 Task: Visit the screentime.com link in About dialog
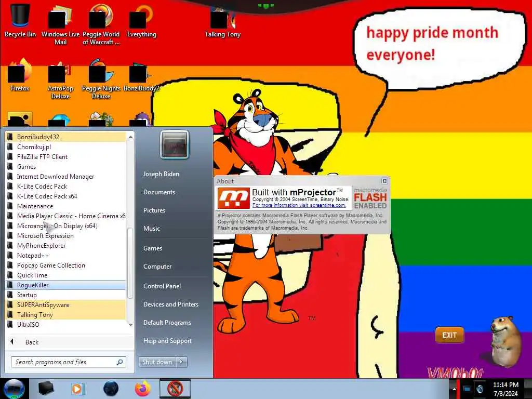299,205
